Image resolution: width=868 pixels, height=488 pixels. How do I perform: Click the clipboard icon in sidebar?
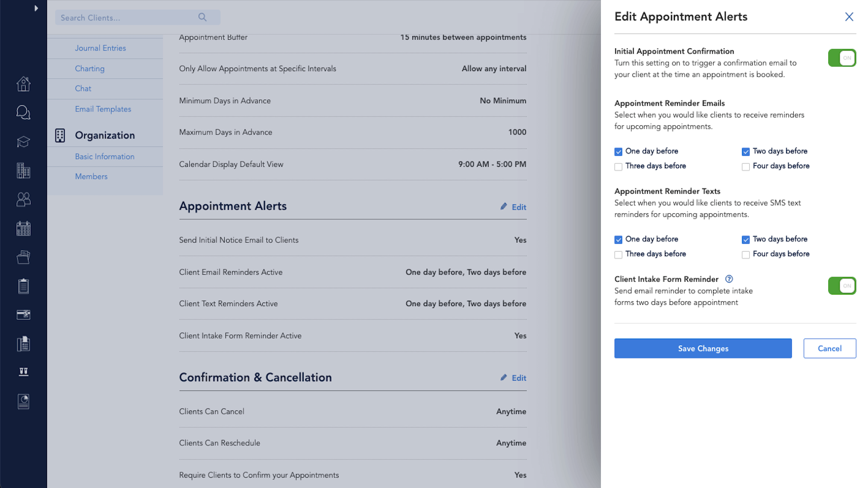24,286
